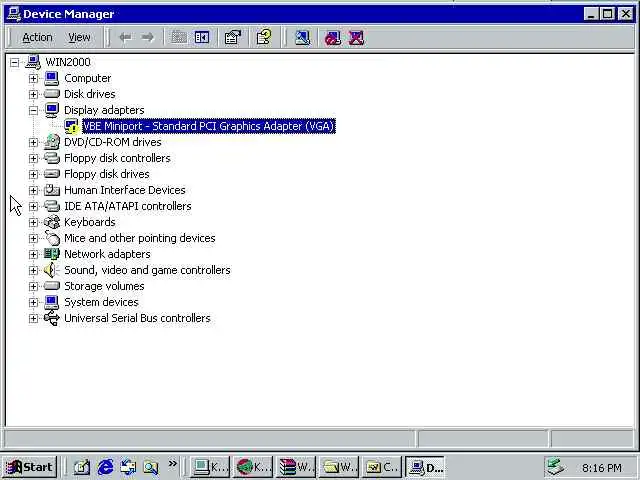Expand the Floppy disk controllers category
This screenshot has width=640, height=480.
tap(33, 158)
